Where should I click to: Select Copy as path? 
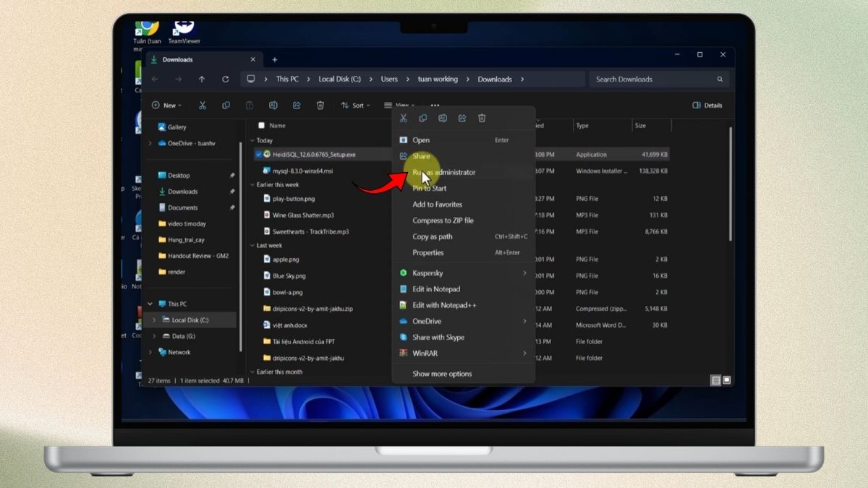coord(463,236)
